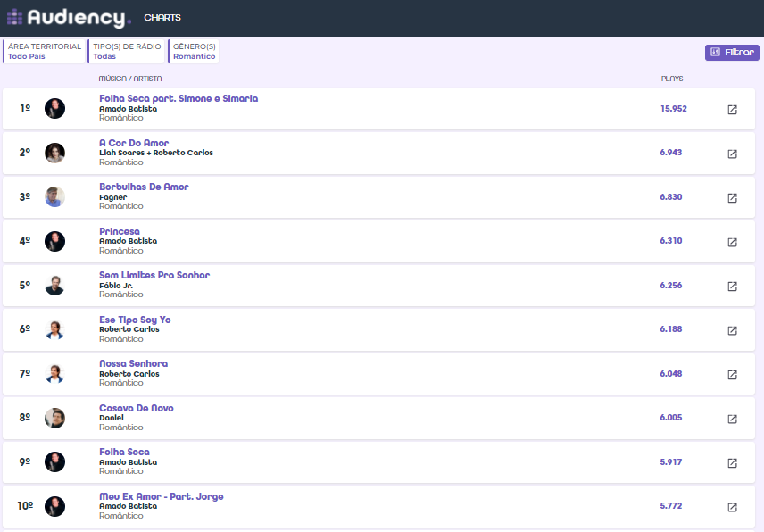The height and width of the screenshot is (532, 764).
Task: Open 9º ranked song title Folha Seca
Action: coord(124,452)
